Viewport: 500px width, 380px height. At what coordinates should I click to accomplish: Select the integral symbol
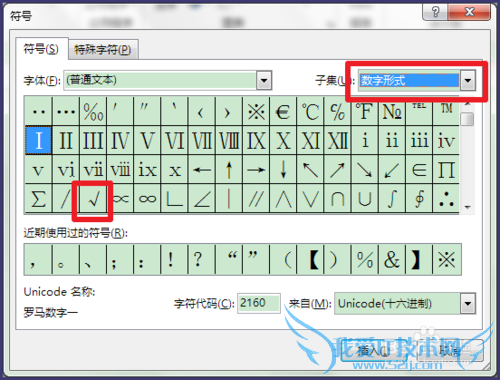point(392,199)
